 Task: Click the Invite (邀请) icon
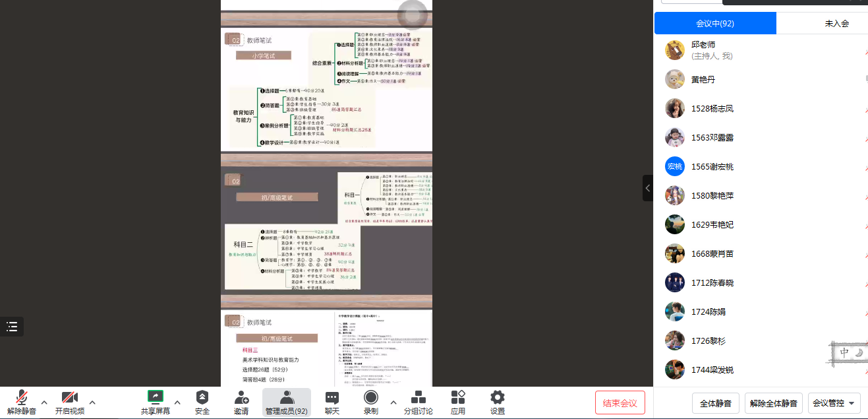(x=241, y=397)
